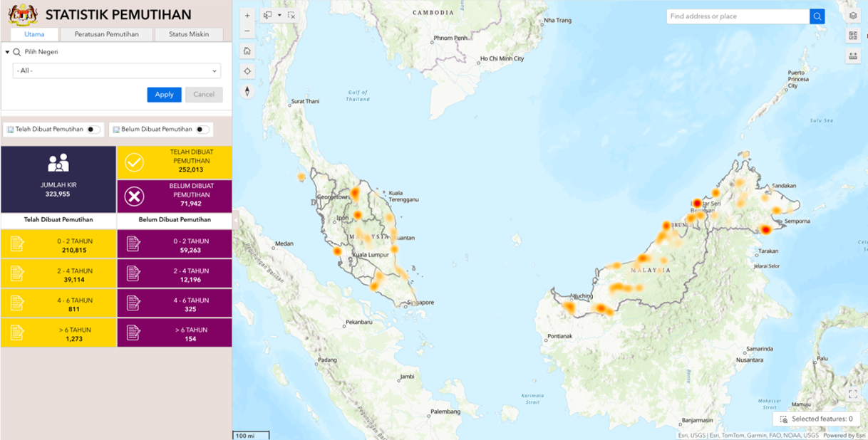Select the Belum Dibuat > 6 Tahun 154 card
This screenshot has width=868, height=440.
(x=175, y=332)
